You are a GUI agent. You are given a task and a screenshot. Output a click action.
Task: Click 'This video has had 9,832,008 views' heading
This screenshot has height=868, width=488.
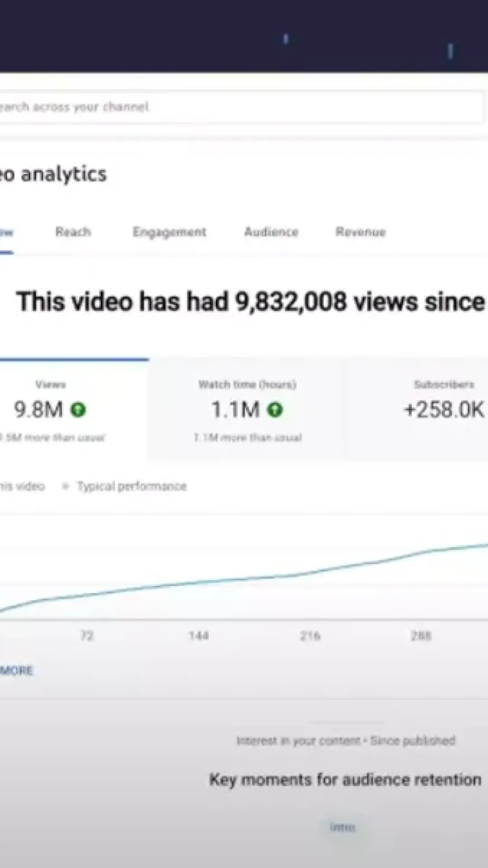pos(251,302)
